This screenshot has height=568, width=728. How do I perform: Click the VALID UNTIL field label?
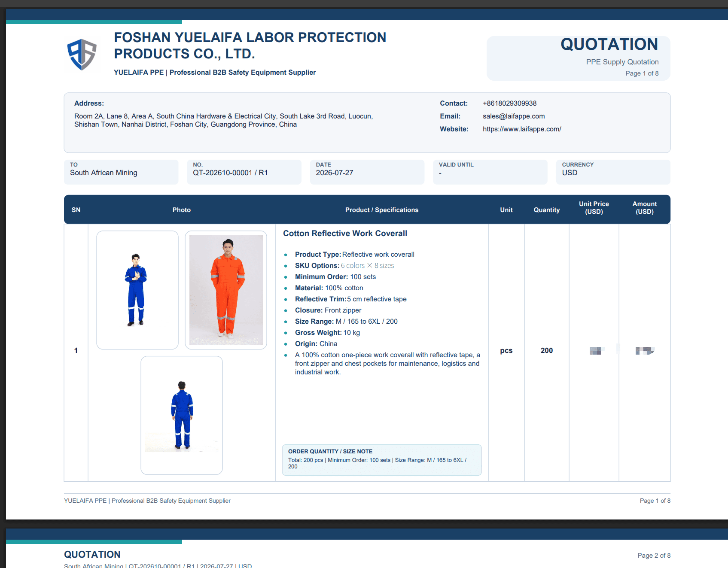coord(456,164)
